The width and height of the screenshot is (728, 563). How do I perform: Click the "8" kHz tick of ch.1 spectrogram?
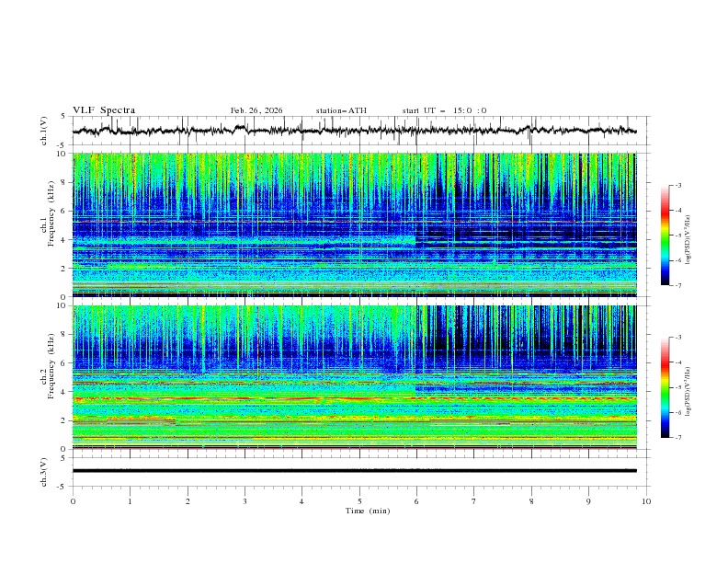65,182
